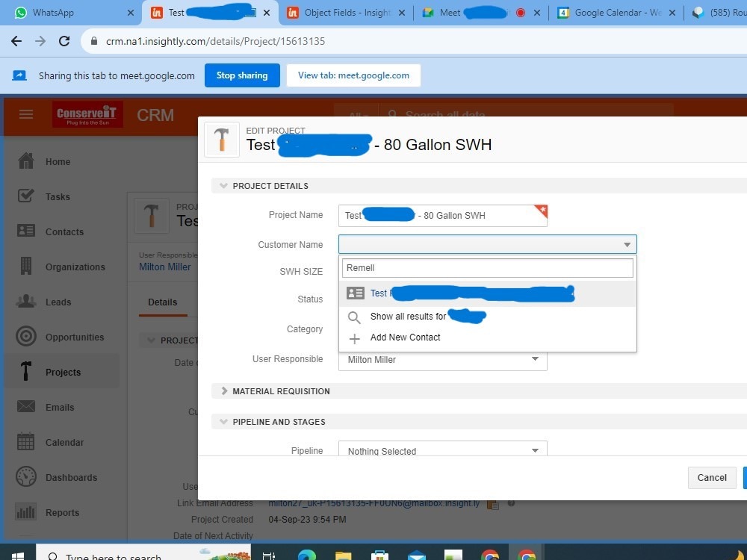Collapse the Project Details section
Viewport: 747px width, 560px height.
click(x=223, y=186)
